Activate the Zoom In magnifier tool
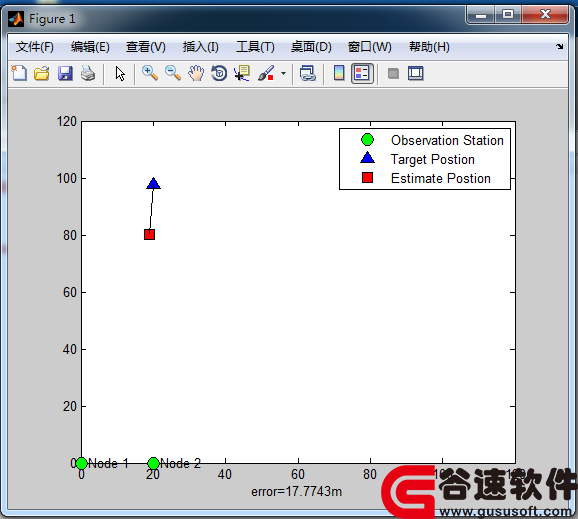This screenshot has width=578, height=519. tap(150, 73)
